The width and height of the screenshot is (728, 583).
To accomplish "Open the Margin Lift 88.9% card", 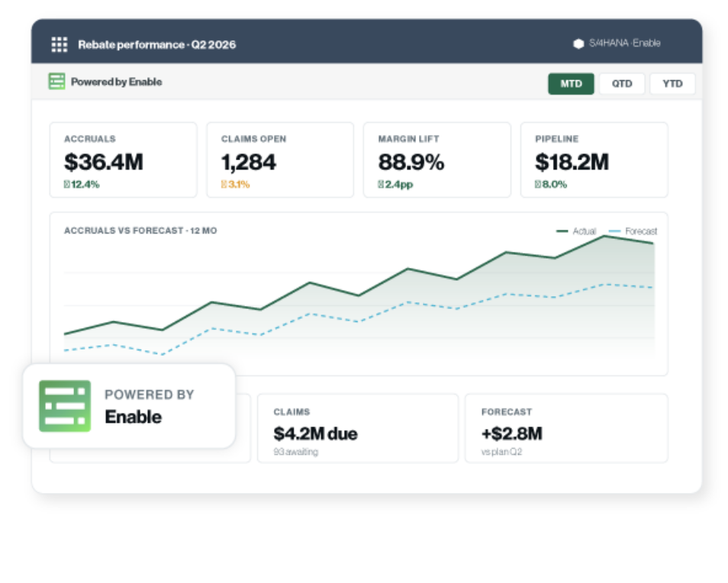I will (437, 160).
